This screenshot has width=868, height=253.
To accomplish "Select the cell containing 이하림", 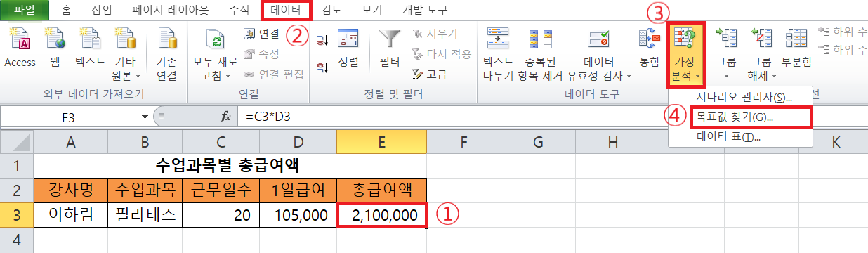I will (70, 214).
